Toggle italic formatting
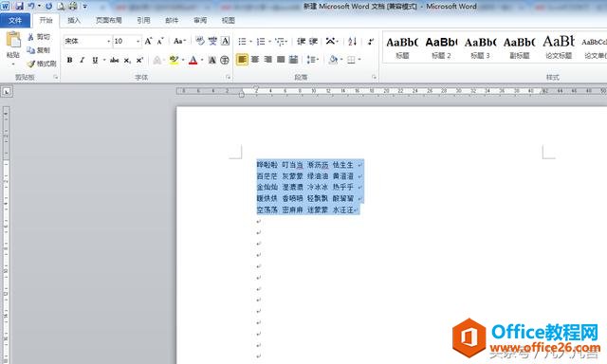 (83, 60)
